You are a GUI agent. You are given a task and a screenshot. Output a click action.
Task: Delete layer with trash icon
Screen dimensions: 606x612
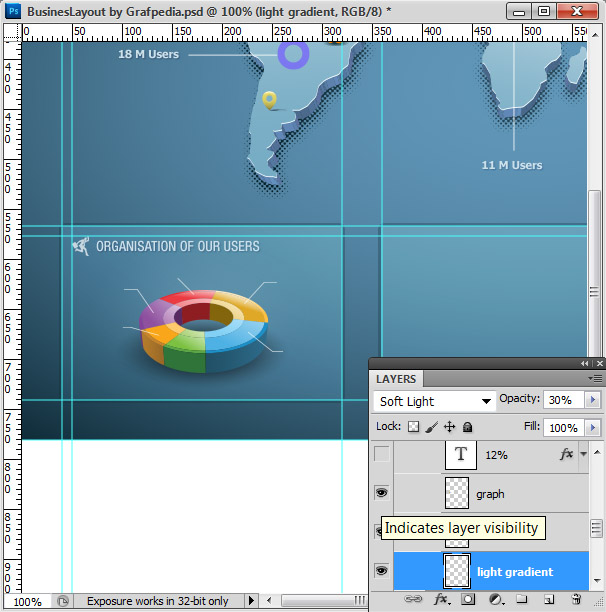[576, 599]
